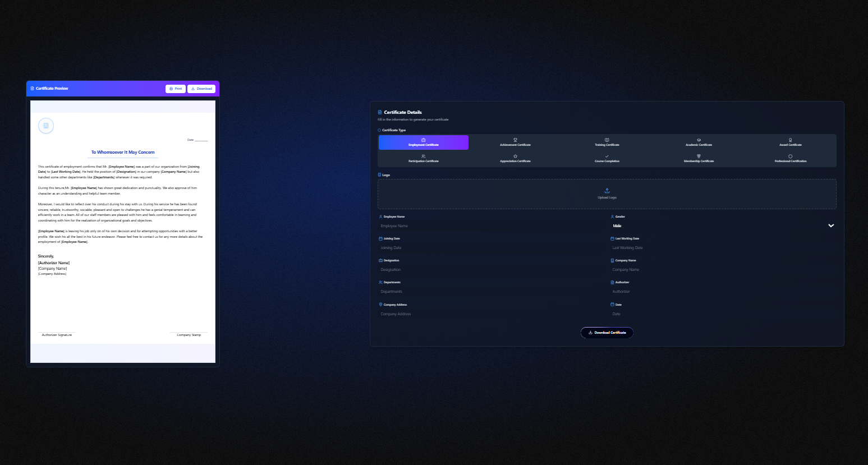Focus the Employee Name input field
Viewport: 868px width, 465px height.
click(490, 226)
